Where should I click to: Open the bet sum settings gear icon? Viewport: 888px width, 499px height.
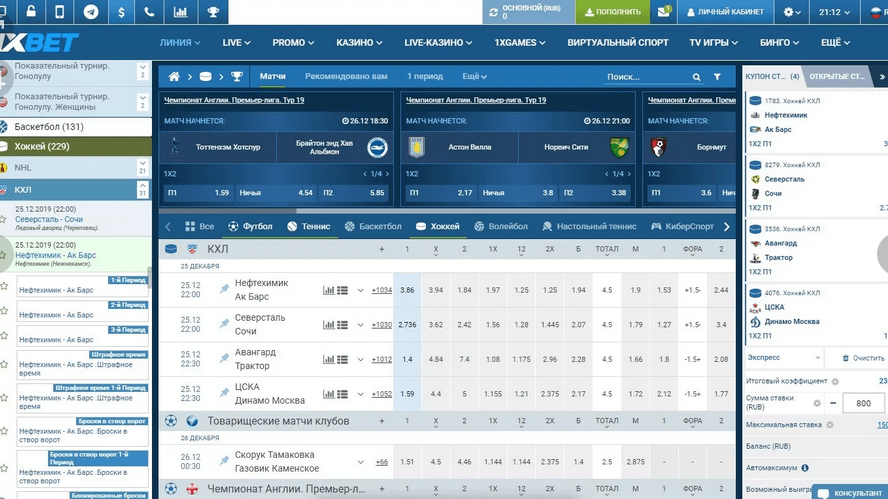[x=817, y=403]
